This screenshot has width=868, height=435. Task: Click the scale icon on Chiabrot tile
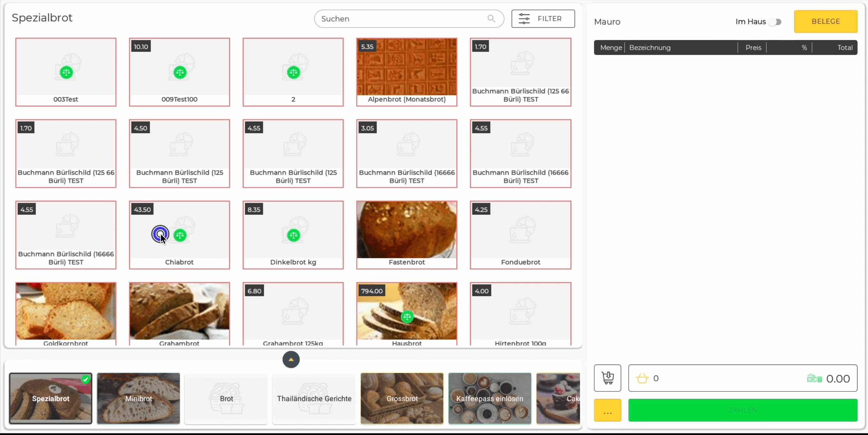[x=180, y=235]
